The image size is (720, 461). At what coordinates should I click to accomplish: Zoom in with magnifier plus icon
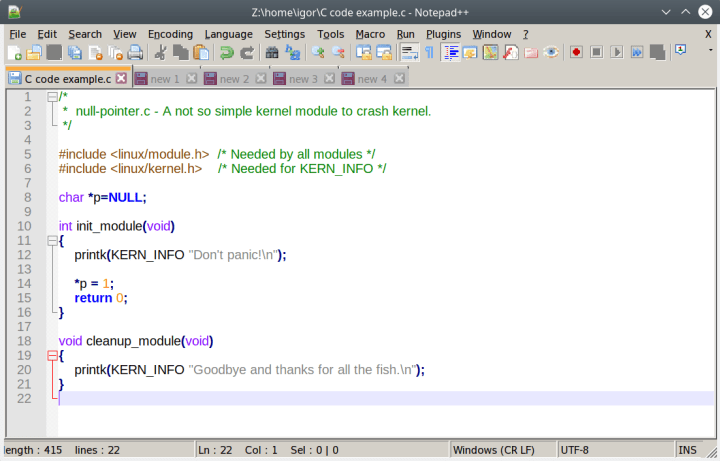318,52
